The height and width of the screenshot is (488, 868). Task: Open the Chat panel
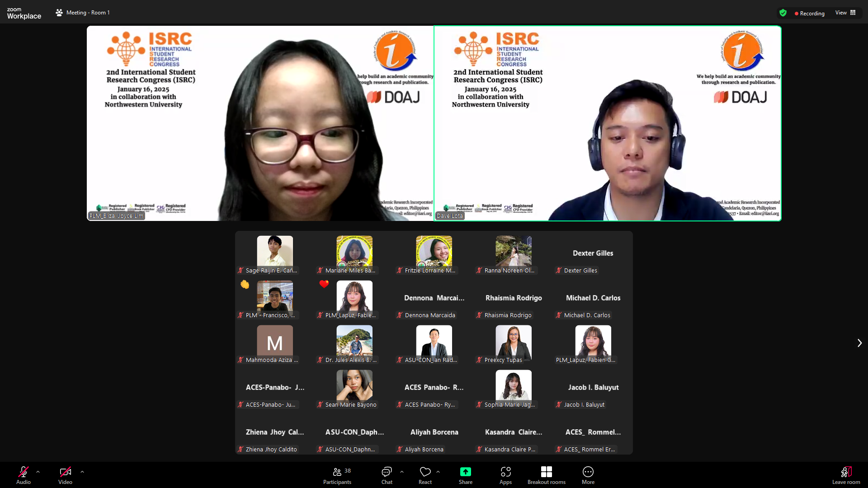coord(387,475)
